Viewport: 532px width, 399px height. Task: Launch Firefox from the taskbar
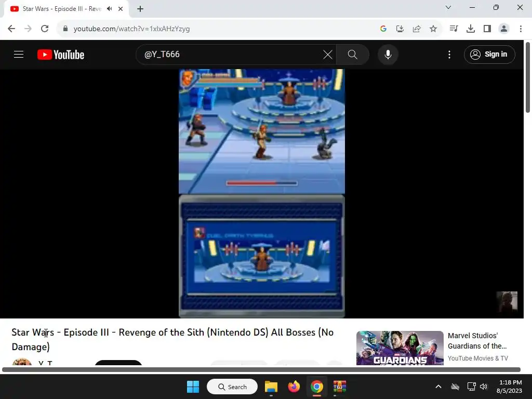pos(294,387)
